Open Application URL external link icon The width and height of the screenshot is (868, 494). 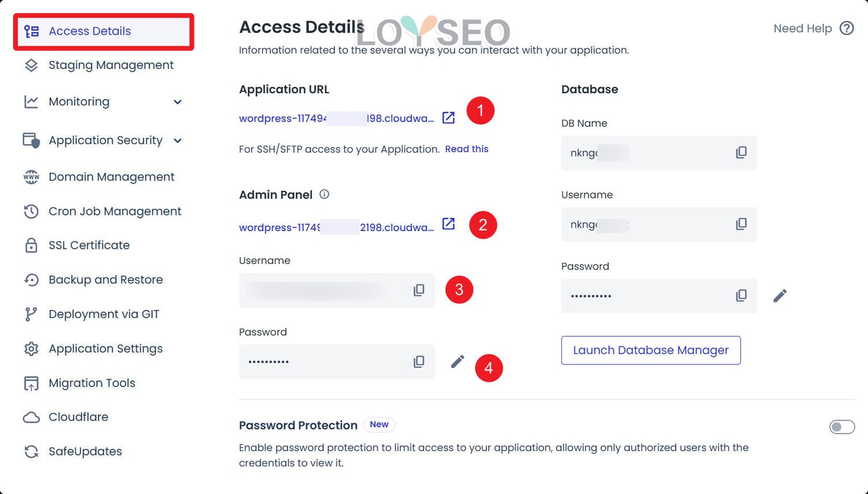coord(448,118)
